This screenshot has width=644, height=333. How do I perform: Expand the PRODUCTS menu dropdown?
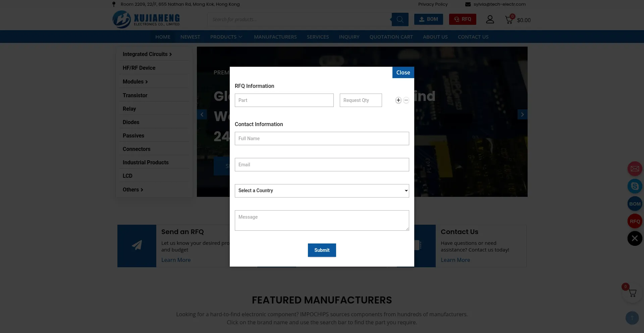(x=226, y=37)
